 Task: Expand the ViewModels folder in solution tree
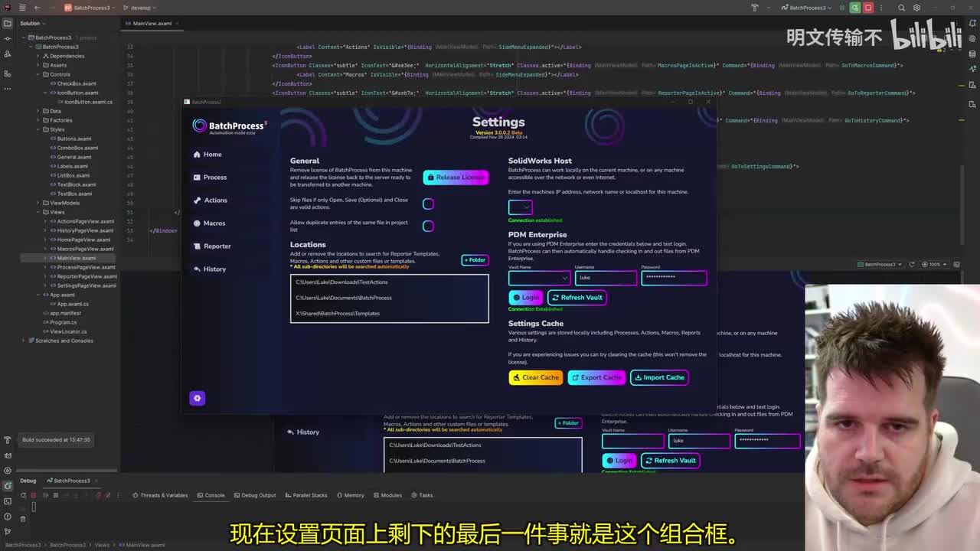pos(38,203)
